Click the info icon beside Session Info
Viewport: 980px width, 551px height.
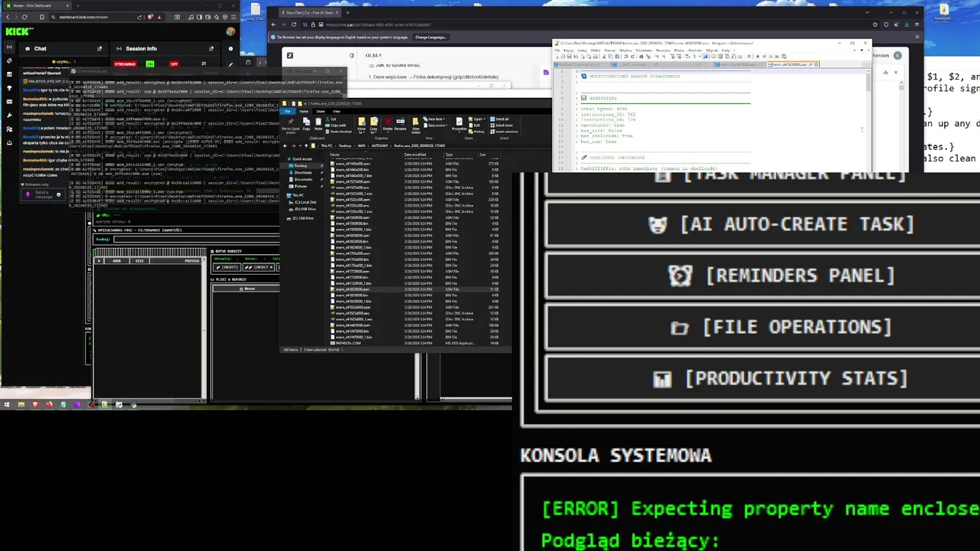pyautogui.click(x=230, y=48)
